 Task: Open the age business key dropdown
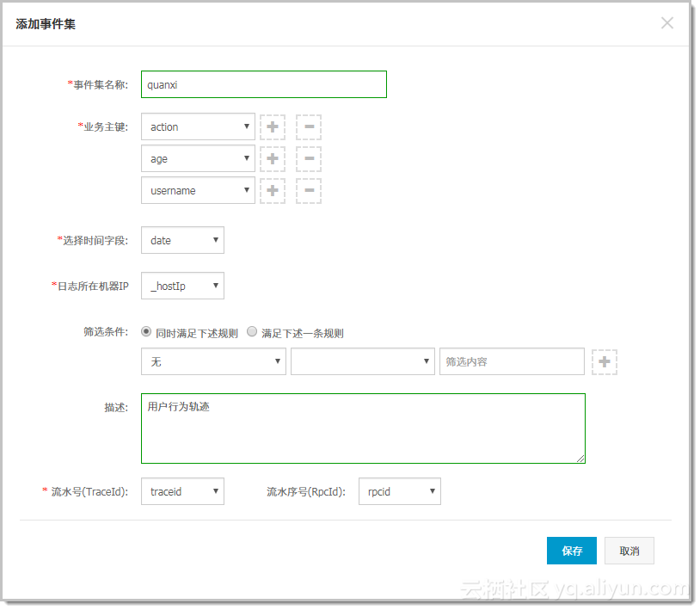click(x=198, y=158)
